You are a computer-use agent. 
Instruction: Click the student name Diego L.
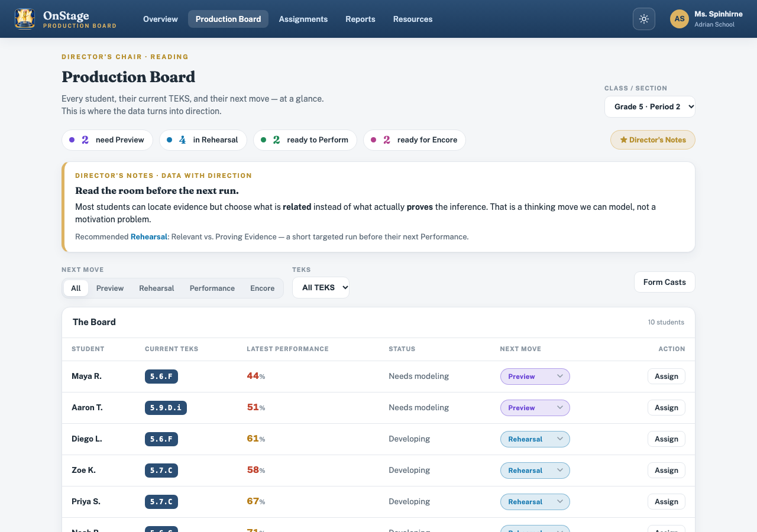coord(87,439)
